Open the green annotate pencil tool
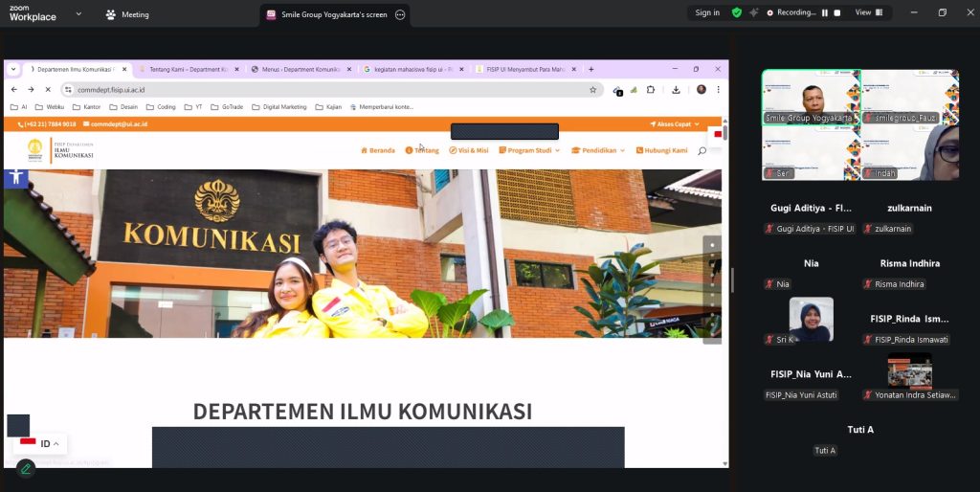 click(26, 468)
